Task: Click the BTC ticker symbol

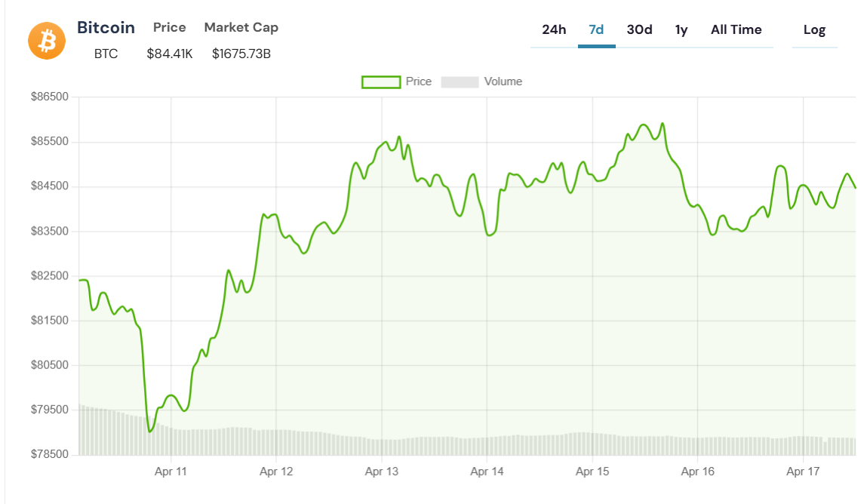Action: tap(106, 54)
